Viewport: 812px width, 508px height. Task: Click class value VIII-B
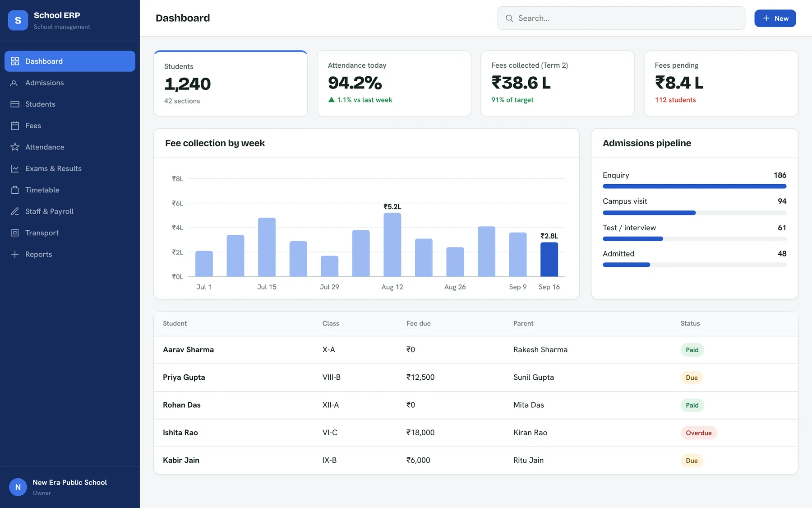click(332, 378)
